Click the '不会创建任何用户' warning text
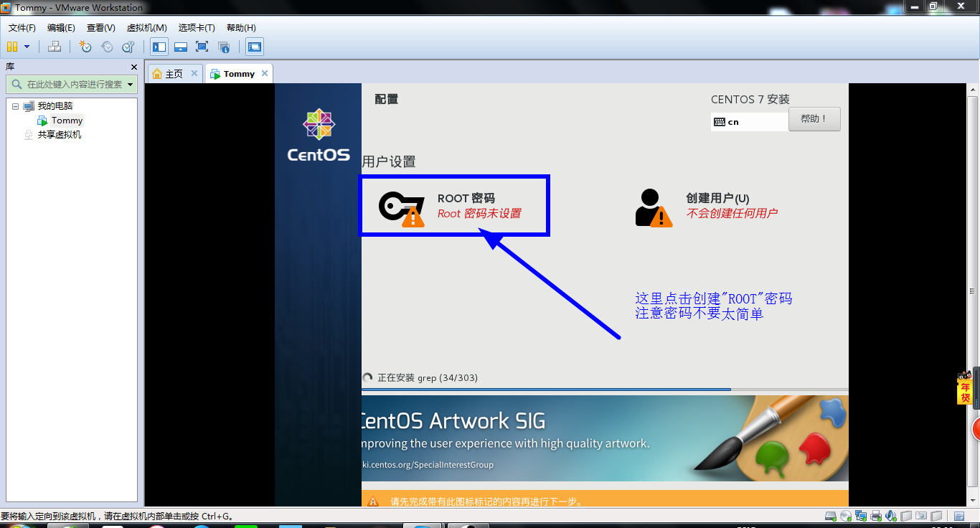Viewport: 980px width, 528px height. point(732,213)
